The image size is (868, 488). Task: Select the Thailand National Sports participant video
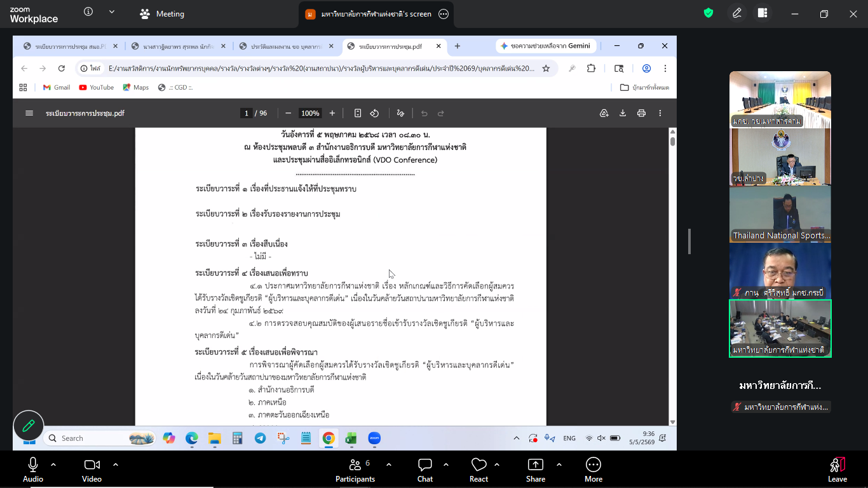[x=780, y=213]
